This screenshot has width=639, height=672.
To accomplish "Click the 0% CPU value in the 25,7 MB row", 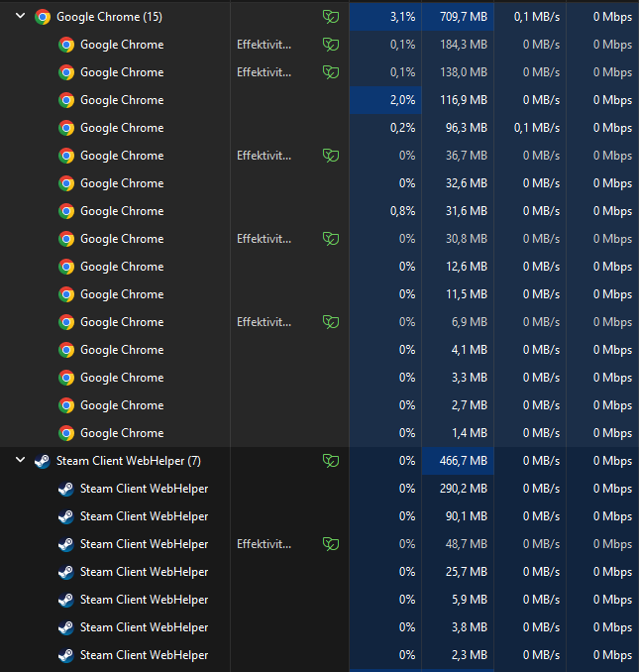I will [407, 572].
